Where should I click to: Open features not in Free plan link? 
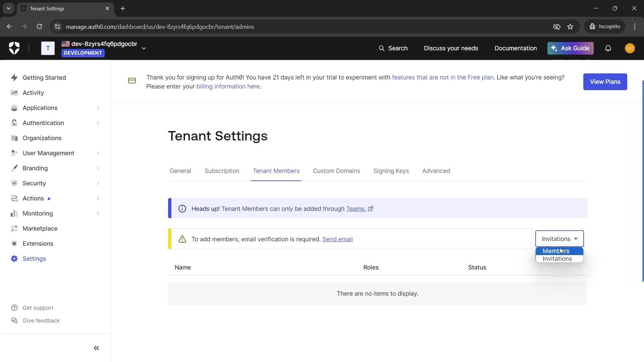click(443, 77)
